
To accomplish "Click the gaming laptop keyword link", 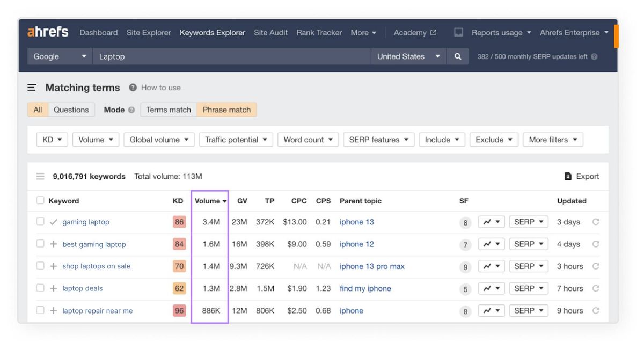I will click(x=86, y=222).
